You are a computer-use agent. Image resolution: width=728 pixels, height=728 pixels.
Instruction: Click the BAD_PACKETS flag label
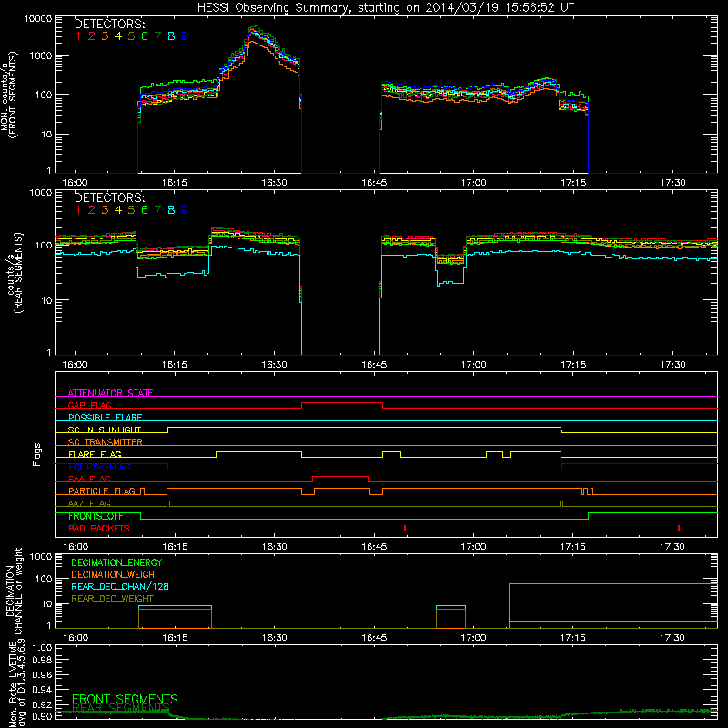[99, 529]
